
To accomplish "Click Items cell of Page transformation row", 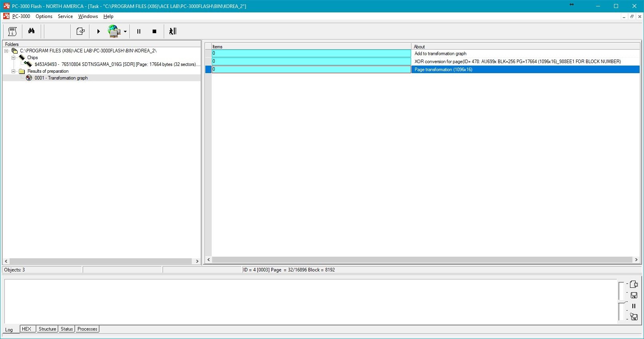I will (x=311, y=70).
